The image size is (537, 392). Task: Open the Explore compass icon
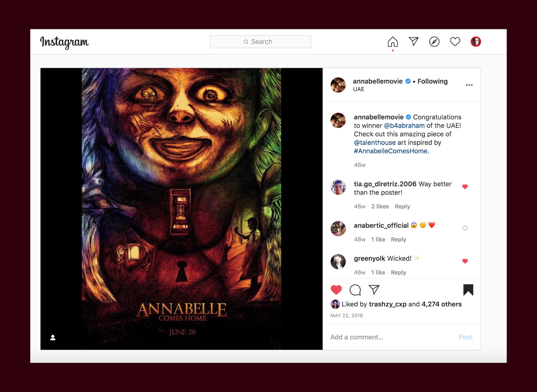(434, 42)
